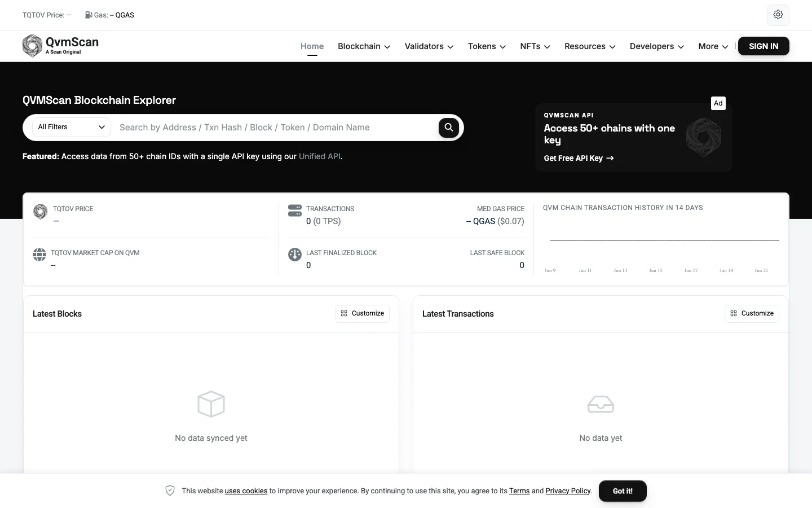The width and height of the screenshot is (812, 508).
Task: Customize the Latest Transactions panel
Action: [x=752, y=313]
